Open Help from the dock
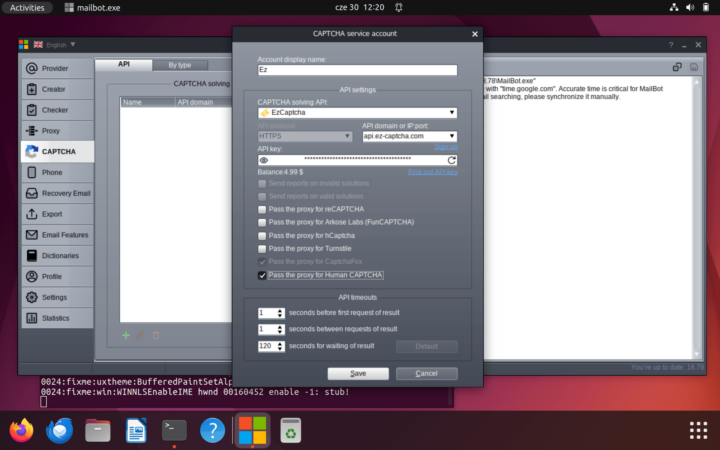 click(x=212, y=430)
